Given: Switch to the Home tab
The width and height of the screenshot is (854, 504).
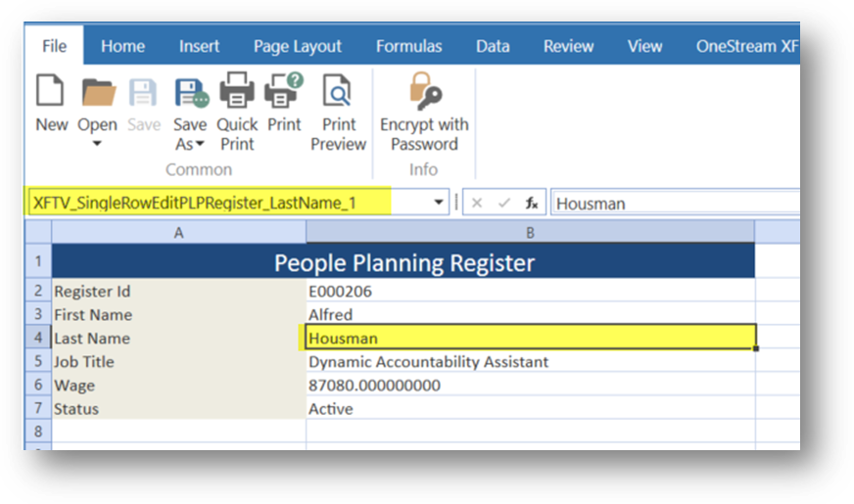Looking at the screenshot, I should pyautogui.click(x=122, y=46).
